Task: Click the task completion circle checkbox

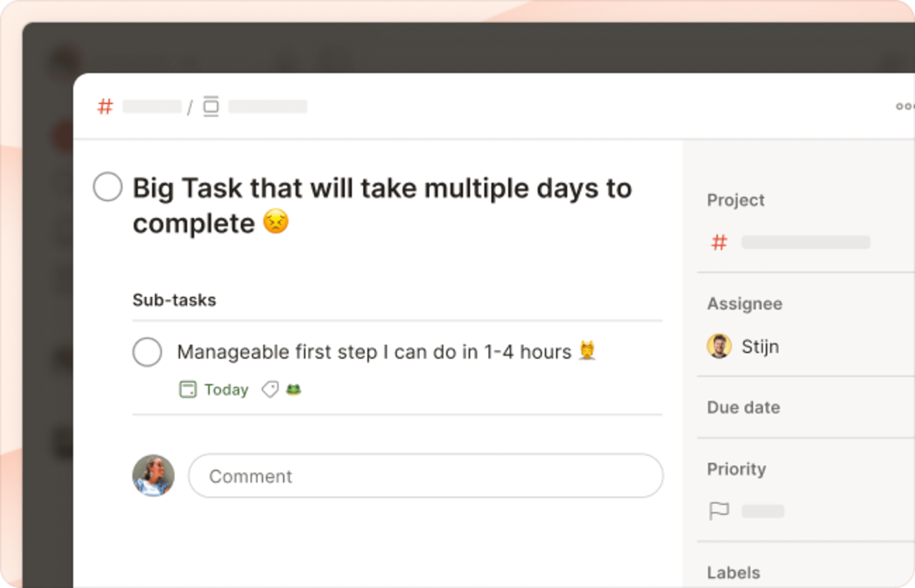Action: pos(109,188)
